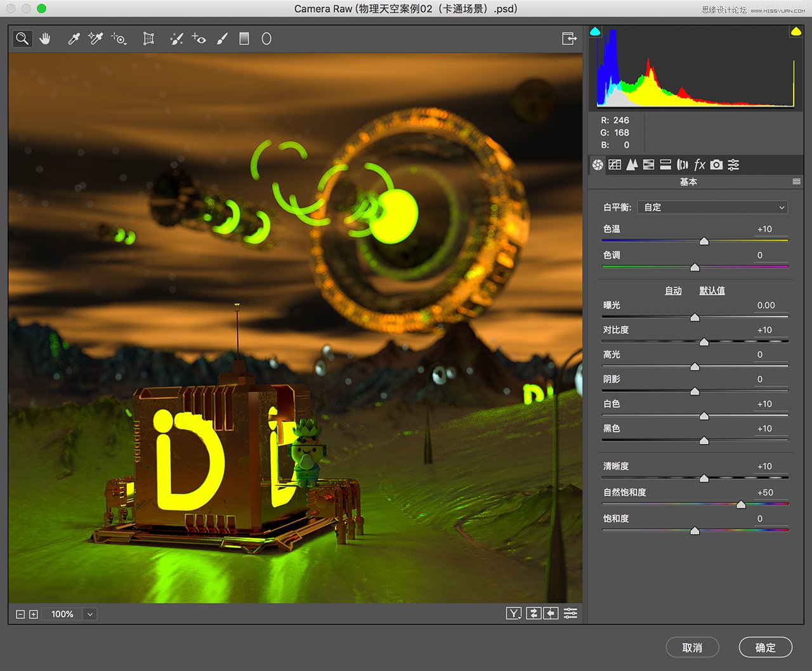
Task: Select the Hand tool
Action: tap(44, 38)
